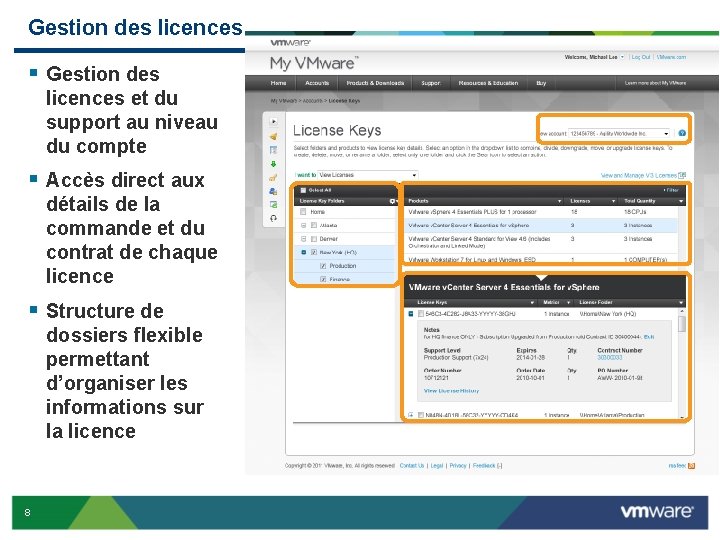Check the Home folder checkbox
The image size is (720, 540).
pyautogui.click(x=303, y=212)
